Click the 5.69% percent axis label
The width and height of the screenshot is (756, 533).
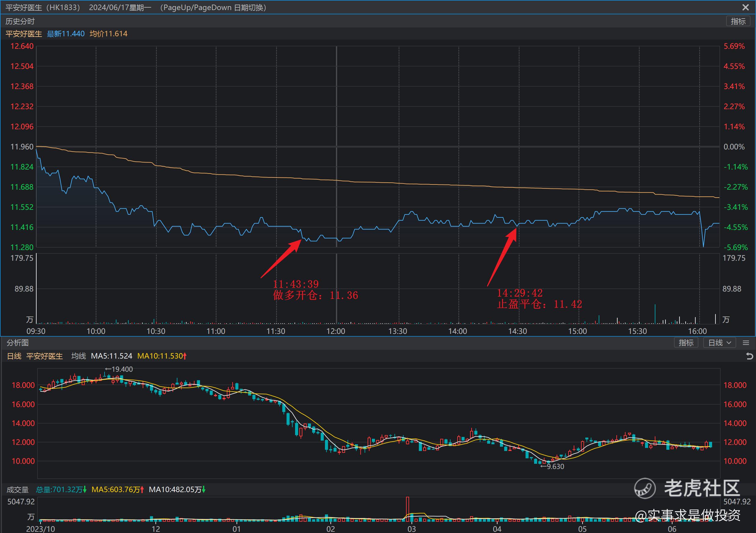[734, 46]
